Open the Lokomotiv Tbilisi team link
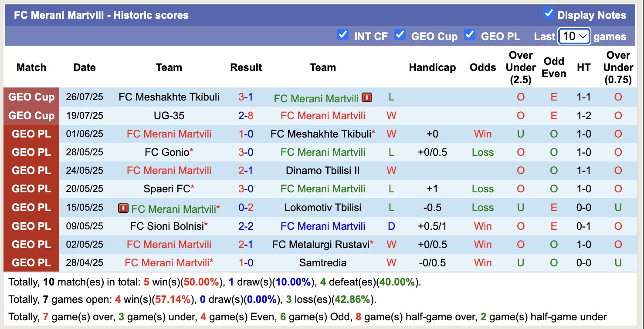This screenshot has height=329, width=644. click(322, 208)
